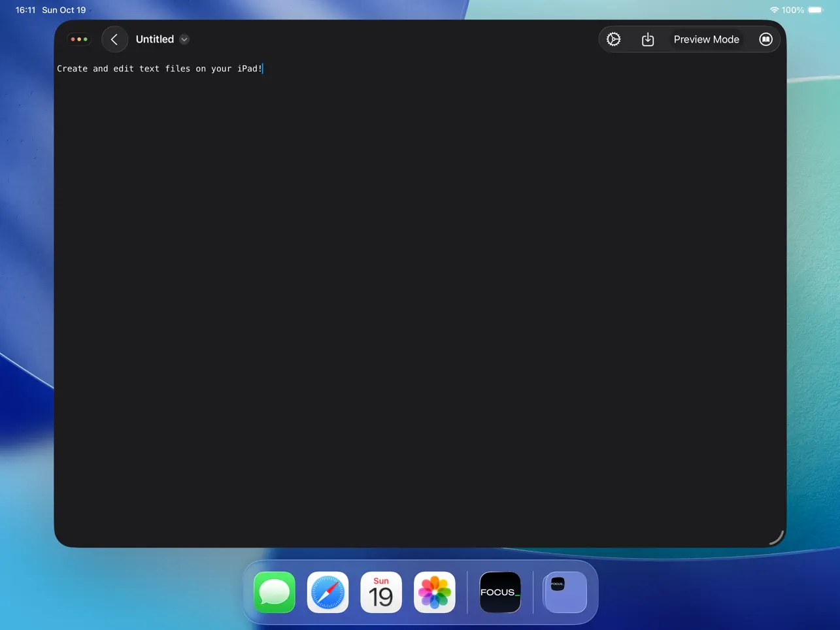This screenshot has width=840, height=630.
Task: Grab the window resize handle at bottom right
Action: [x=776, y=537]
